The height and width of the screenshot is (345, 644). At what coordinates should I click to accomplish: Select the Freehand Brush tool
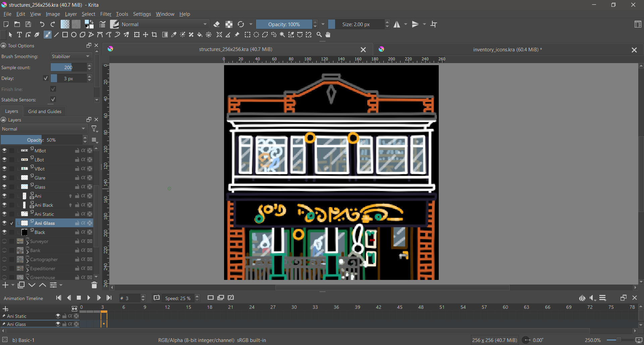[48, 35]
